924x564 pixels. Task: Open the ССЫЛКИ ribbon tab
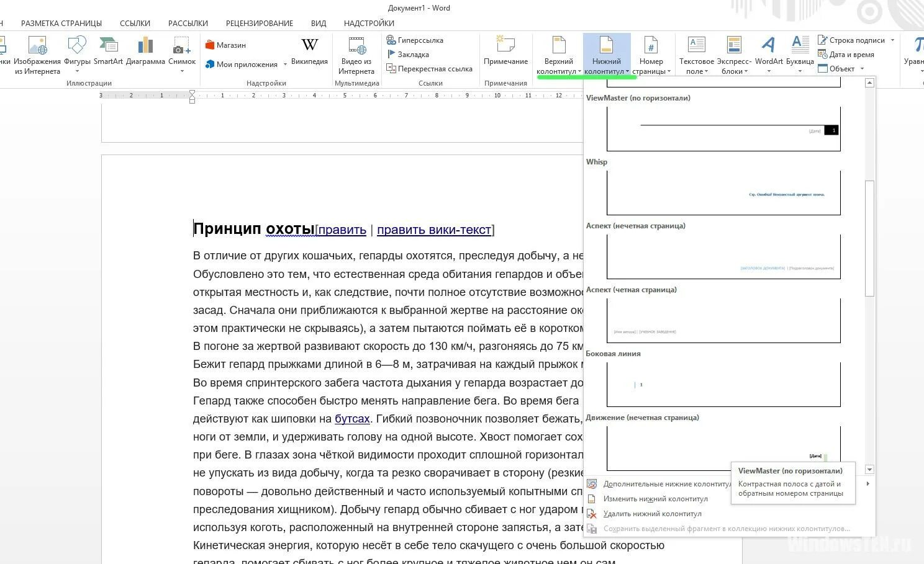click(135, 23)
